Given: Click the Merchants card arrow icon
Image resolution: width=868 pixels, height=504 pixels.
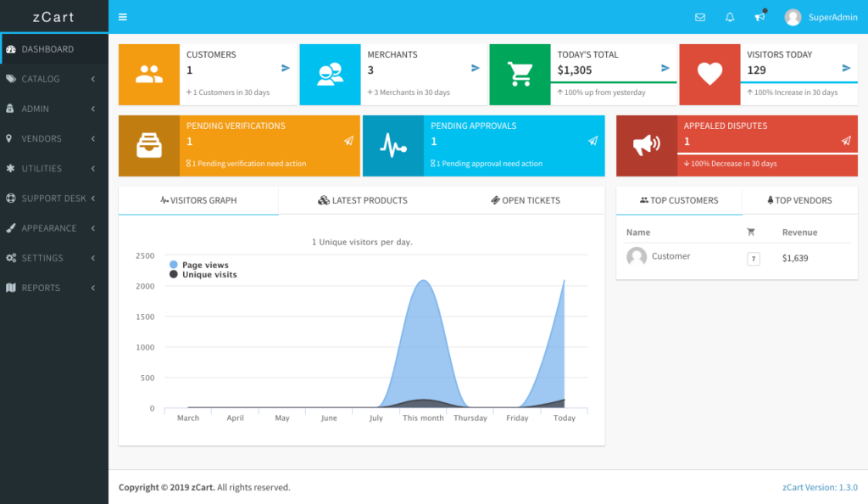Looking at the screenshot, I should click(476, 68).
